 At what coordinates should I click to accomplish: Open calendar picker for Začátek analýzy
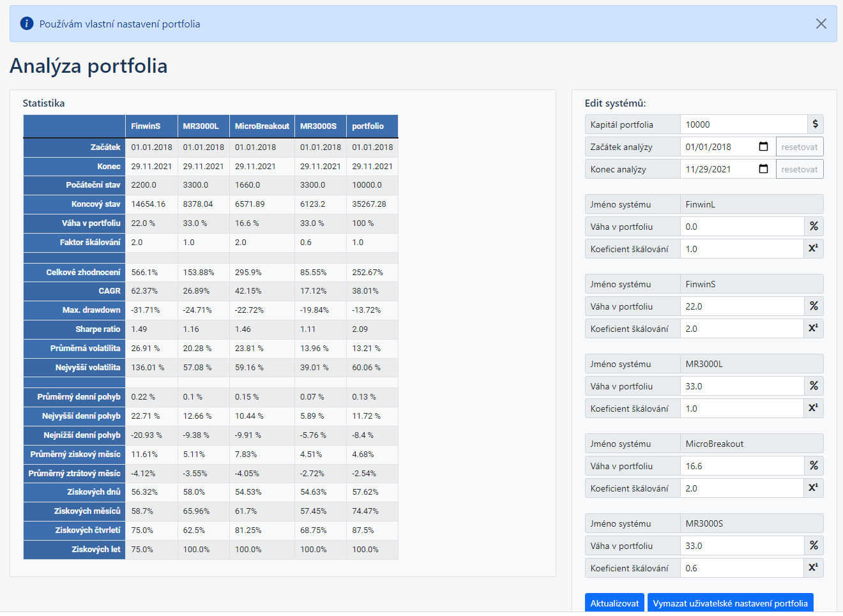coord(763,147)
